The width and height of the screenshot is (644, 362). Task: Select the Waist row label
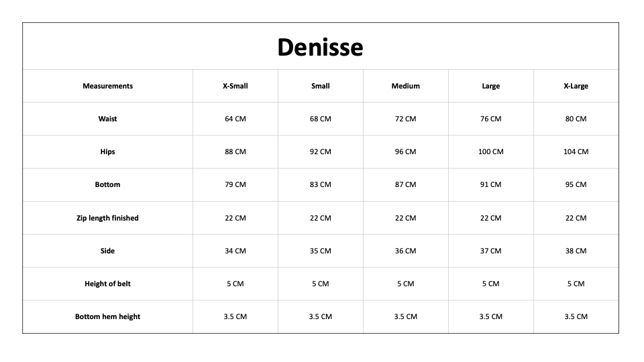107,119
